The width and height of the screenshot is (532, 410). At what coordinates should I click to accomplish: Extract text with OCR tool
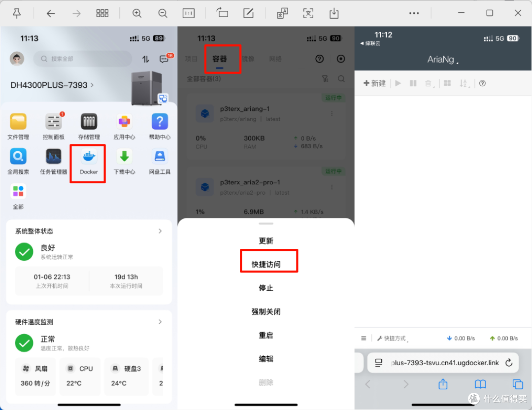tap(308, 13)
